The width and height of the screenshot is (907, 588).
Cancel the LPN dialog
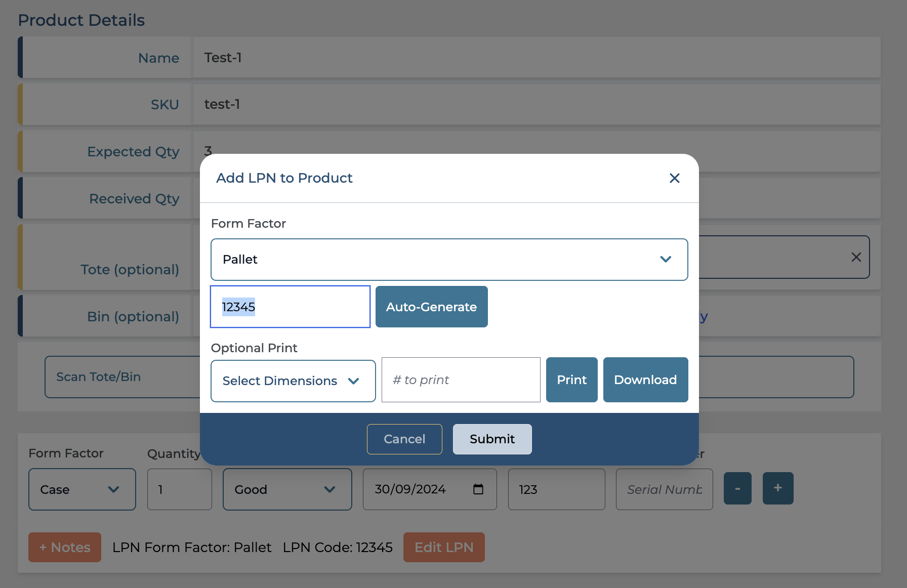click(404, 439)
